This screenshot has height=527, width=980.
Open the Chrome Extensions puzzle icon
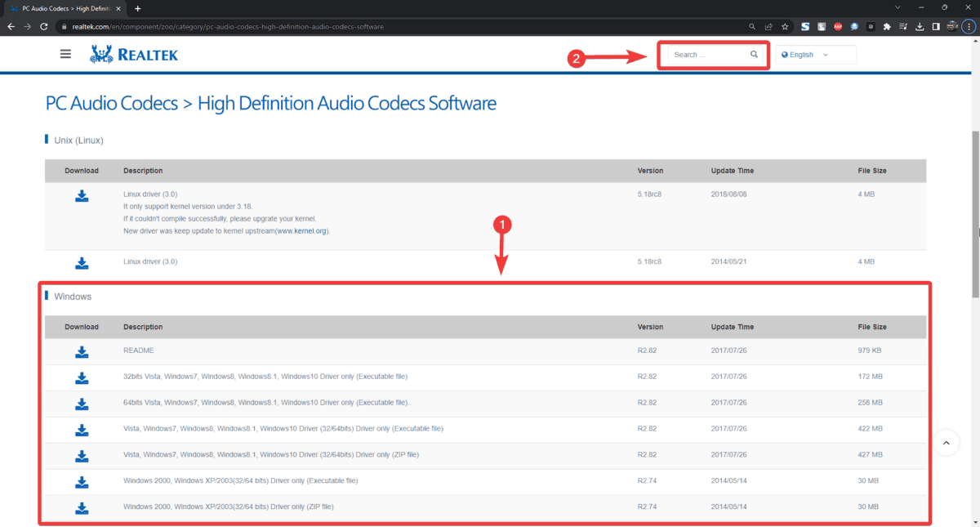click(887, 26)
